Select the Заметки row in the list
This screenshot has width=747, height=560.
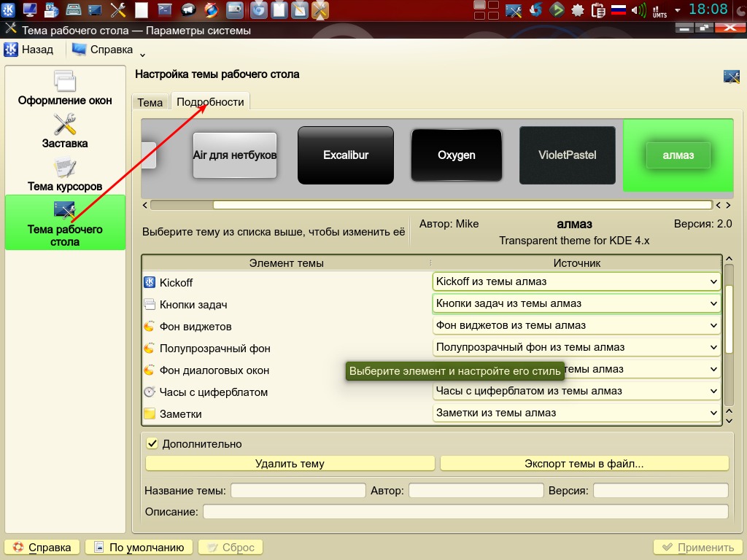(287, 414)
